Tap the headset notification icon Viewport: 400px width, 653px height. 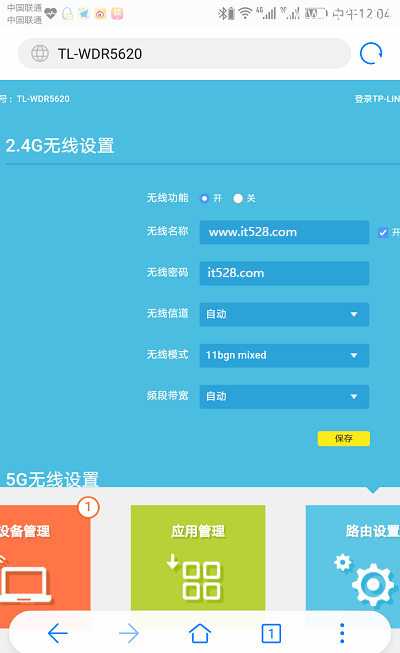click(x=67, y=14)
